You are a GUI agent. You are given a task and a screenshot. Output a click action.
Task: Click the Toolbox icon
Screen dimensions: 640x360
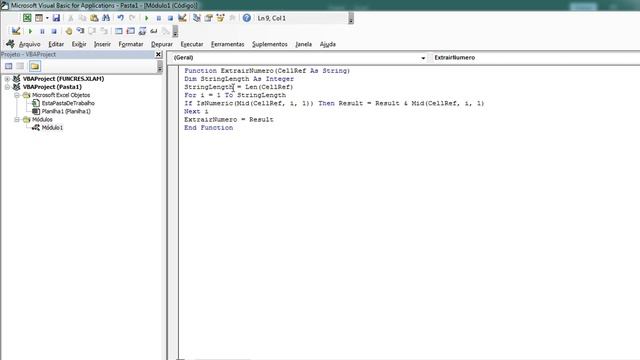(232, 18)
